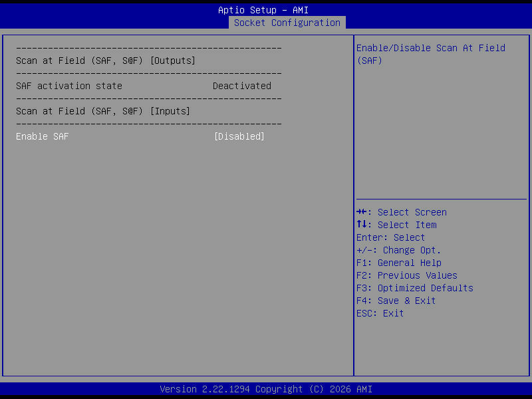532x399 pixels.
Task: Click the Aptio Setup - AMI title
Action: point(263,10)
